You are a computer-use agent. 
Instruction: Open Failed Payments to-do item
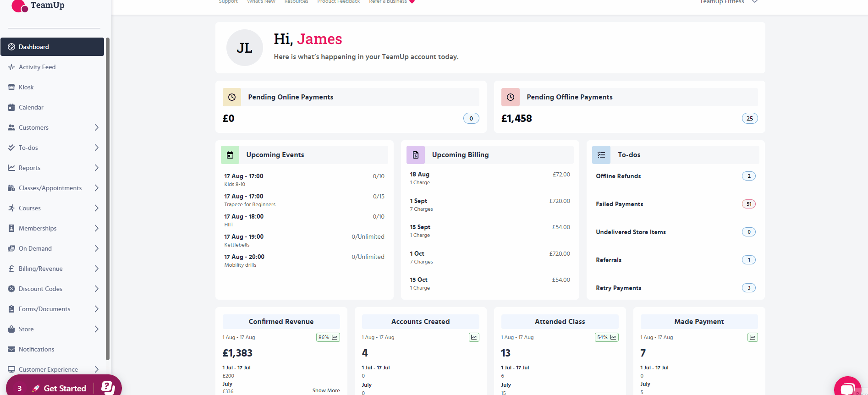pos(620,204)
